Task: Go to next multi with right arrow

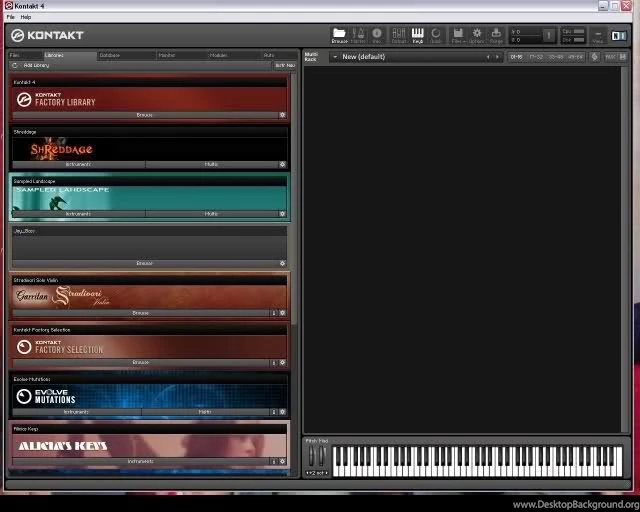Action: coord(497,57)
